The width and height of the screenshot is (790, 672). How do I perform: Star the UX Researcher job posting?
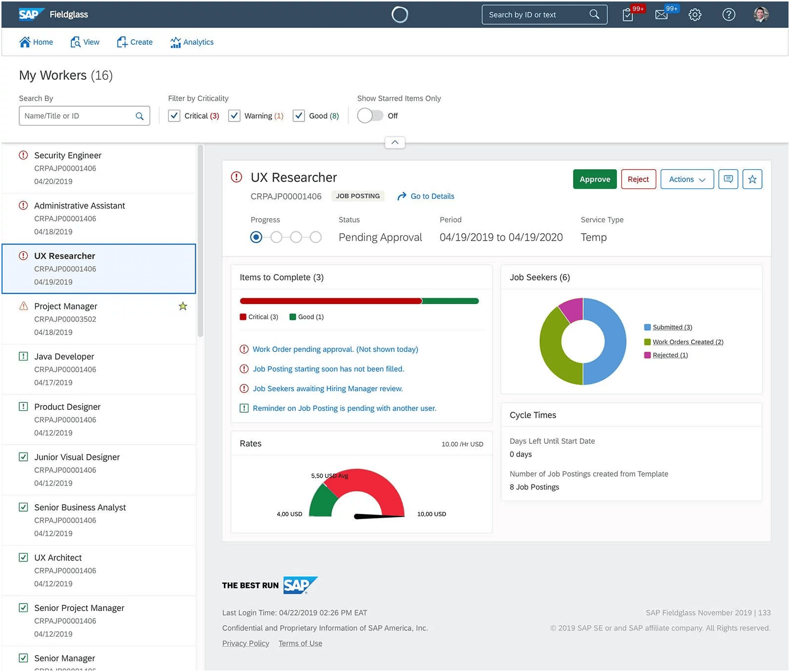(753, 180)
